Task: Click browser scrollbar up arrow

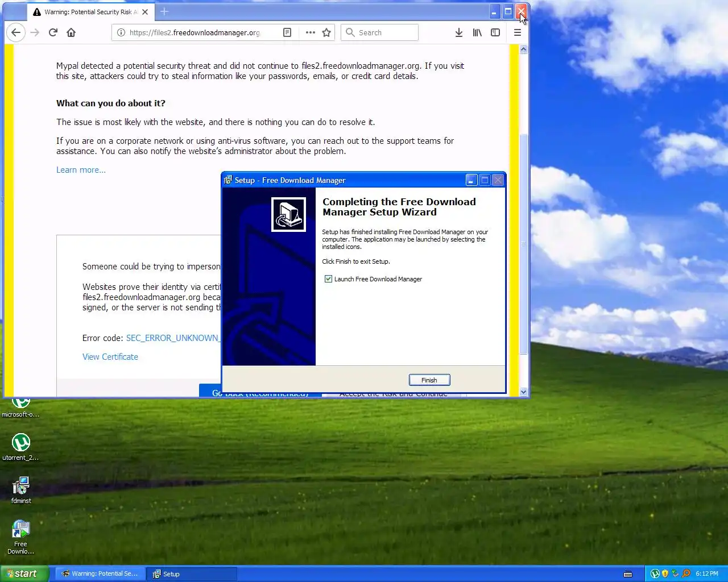Action: [523, 49]
